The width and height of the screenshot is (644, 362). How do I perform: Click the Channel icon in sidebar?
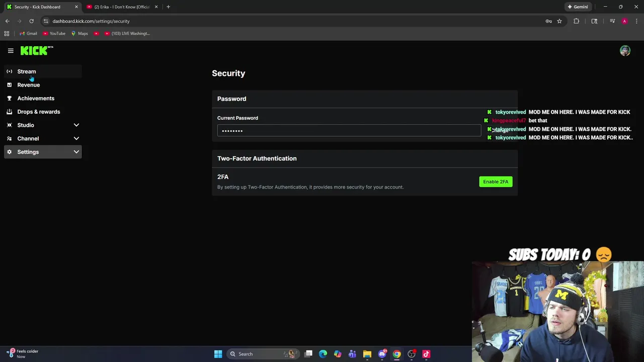pyautogui.click(x=9, y=139)
